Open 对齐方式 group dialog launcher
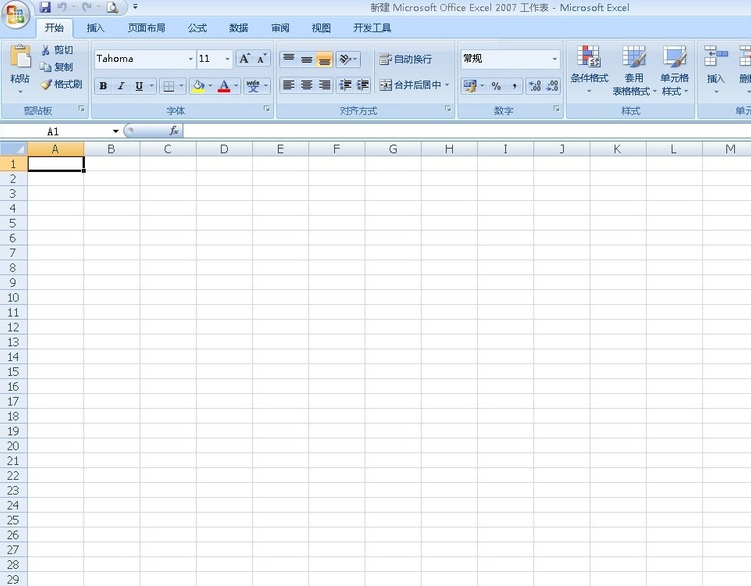 447,109
